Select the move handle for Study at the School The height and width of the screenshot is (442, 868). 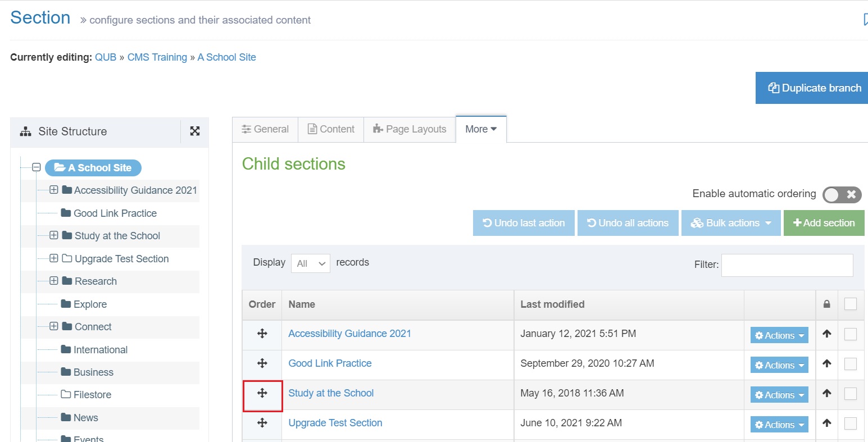[x=262, y=394]
